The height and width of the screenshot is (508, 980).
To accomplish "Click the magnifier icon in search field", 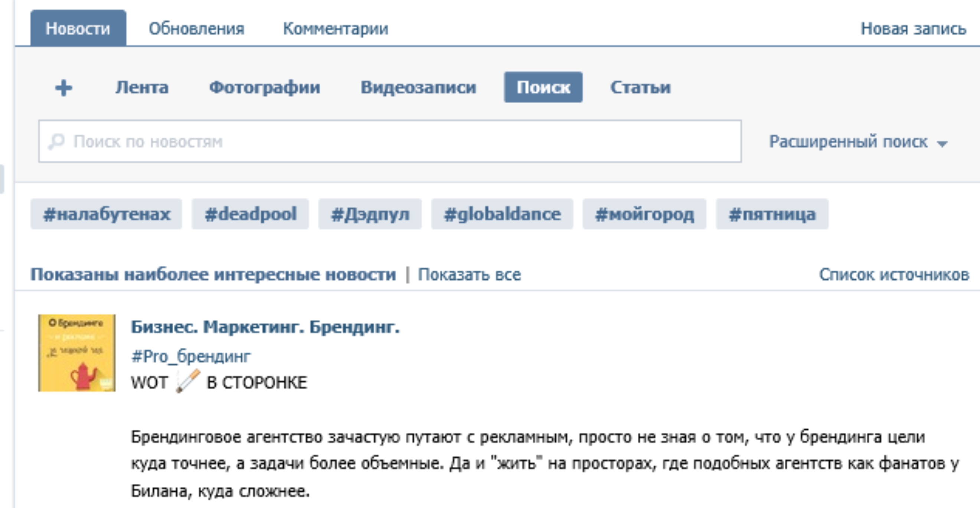I will 56,141.
